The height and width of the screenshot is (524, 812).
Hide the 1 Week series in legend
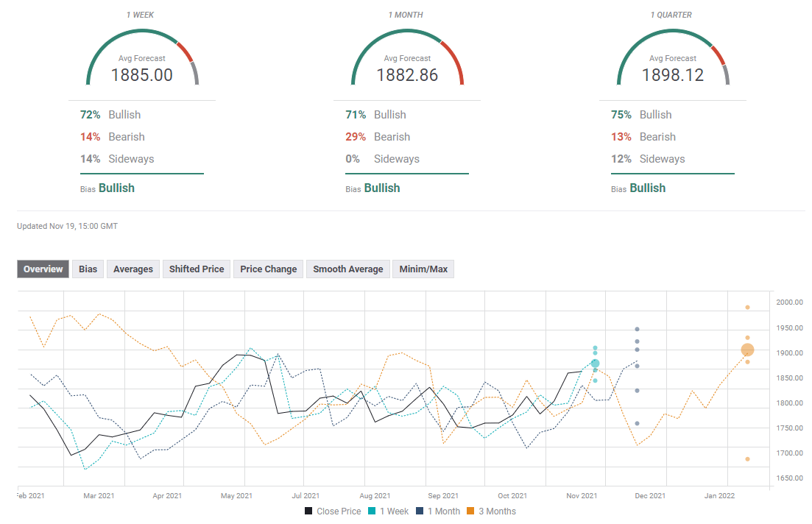[390, 511]
